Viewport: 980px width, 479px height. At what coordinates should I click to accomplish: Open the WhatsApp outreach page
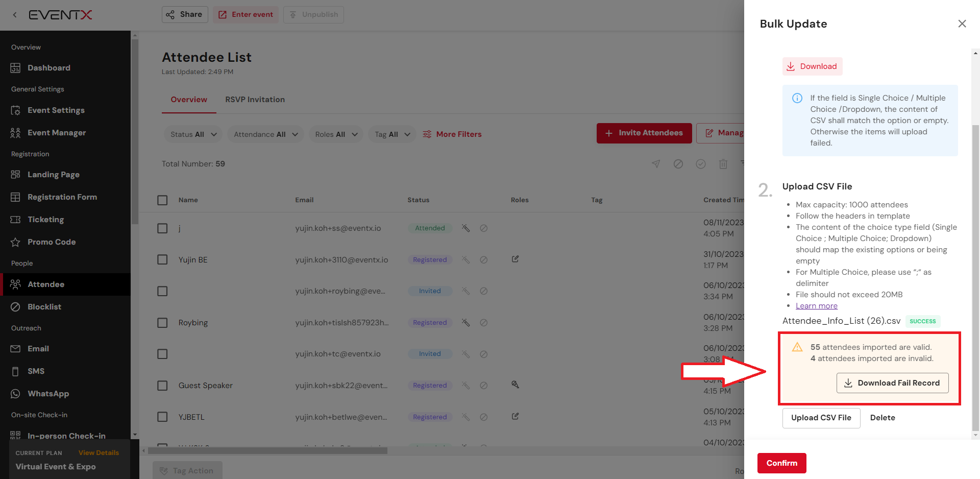click(x=48, y=394)
